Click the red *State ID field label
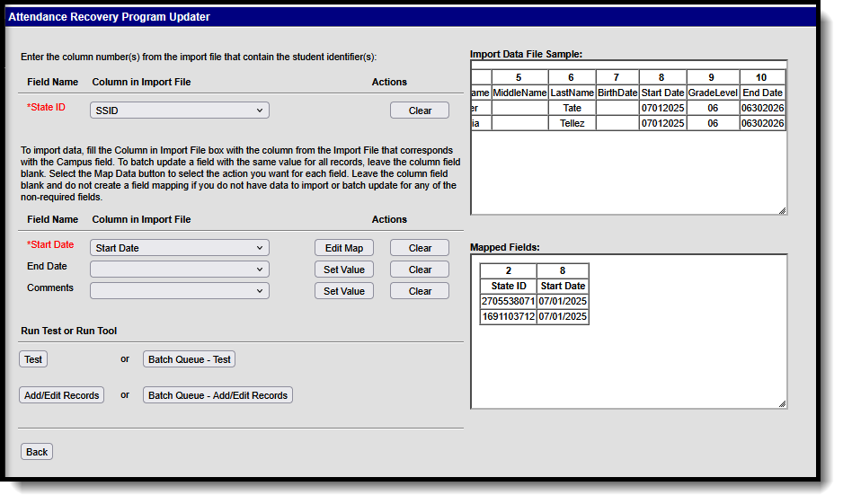The height and width of the screenshot is (504, 843). coord(46,107)
